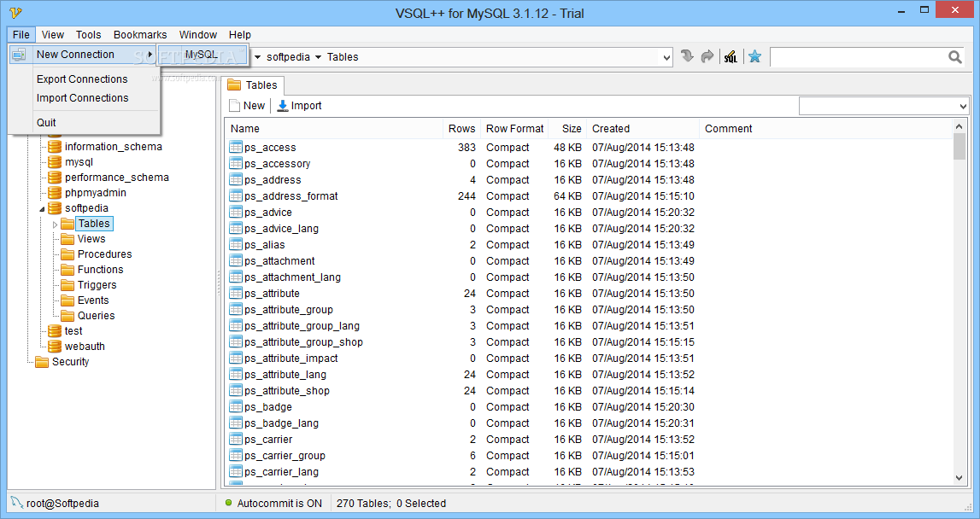
Task: Select the performance_schema database
Action: pyautogui.click(x=116, y=178)
